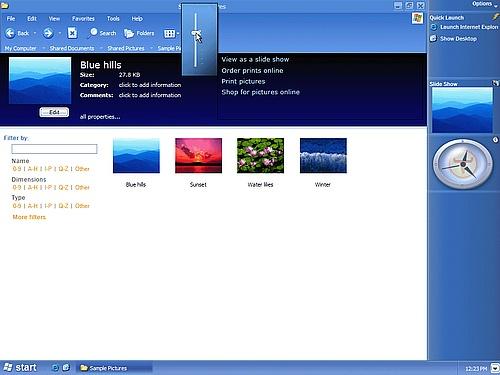Click Show Desktop in sidebar
The height and width of the screenshot is (375, 500).
[x=453, y=39]
